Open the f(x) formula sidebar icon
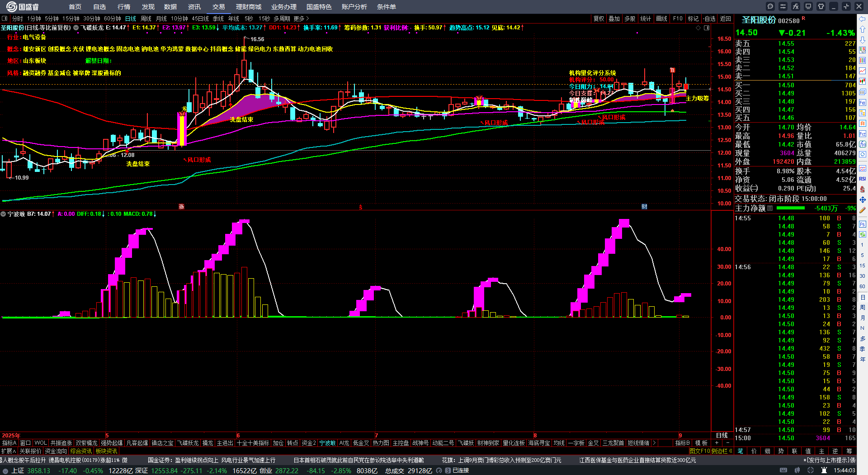Viewport: 868px width, 475px height. coord(863,144)
